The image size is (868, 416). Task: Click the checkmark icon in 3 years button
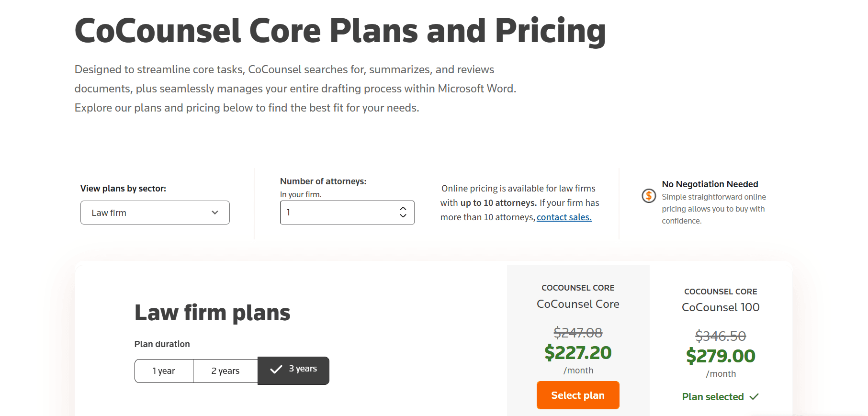[x=276, y=370]
